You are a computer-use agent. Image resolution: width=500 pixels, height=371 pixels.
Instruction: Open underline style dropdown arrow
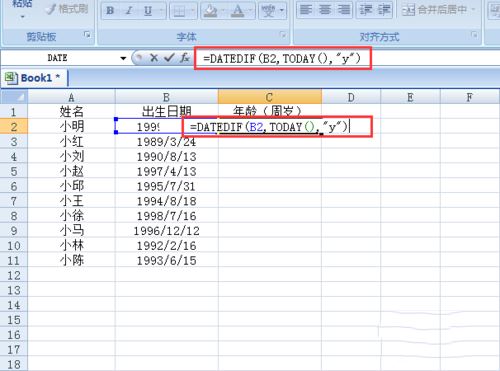point(162,11)
